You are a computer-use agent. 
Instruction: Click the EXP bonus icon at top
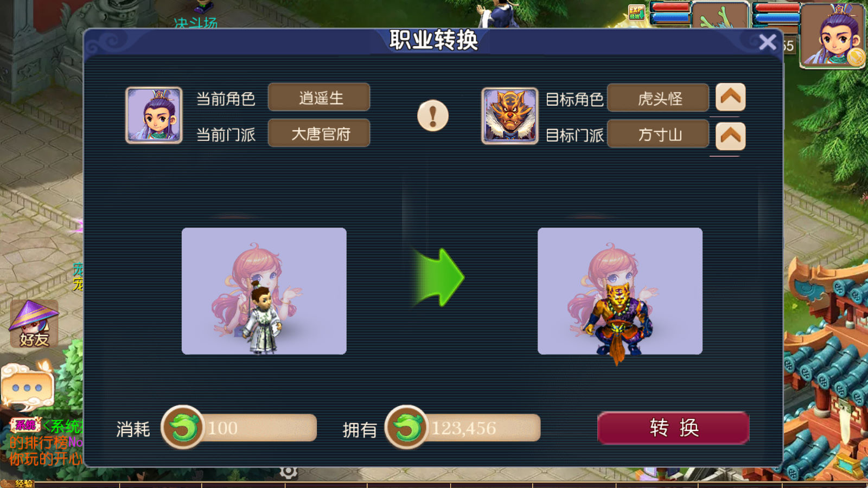(636, 12)
